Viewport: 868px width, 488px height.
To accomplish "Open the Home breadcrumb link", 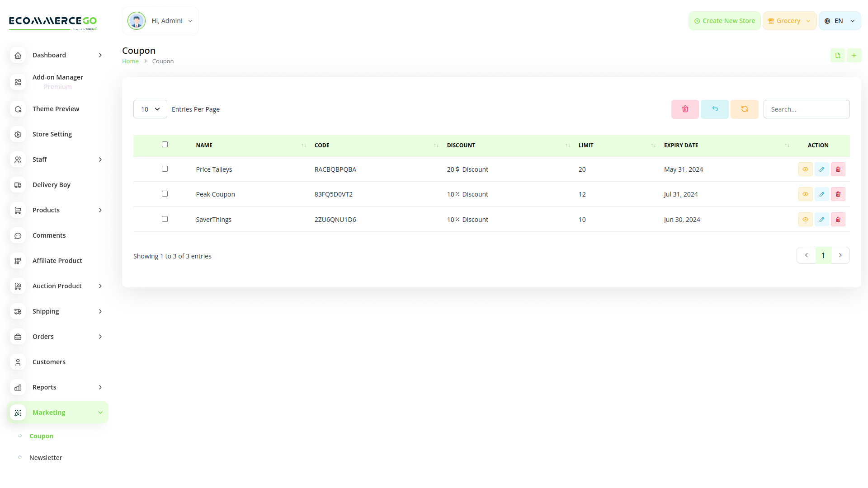I will (130, 61).
